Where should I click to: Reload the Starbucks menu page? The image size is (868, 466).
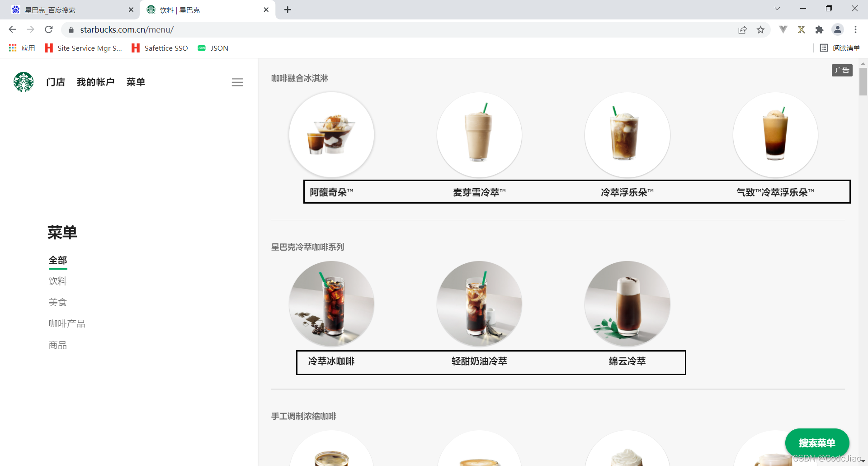coord(49,29)
